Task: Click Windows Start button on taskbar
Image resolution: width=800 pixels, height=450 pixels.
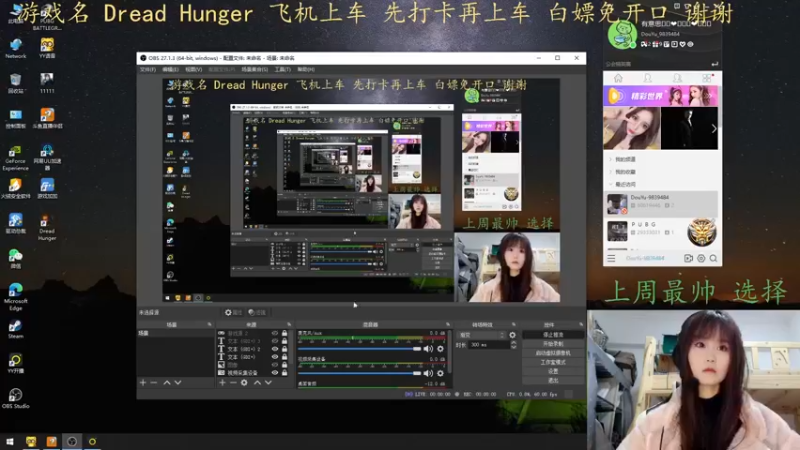Action: coord(10,442)
